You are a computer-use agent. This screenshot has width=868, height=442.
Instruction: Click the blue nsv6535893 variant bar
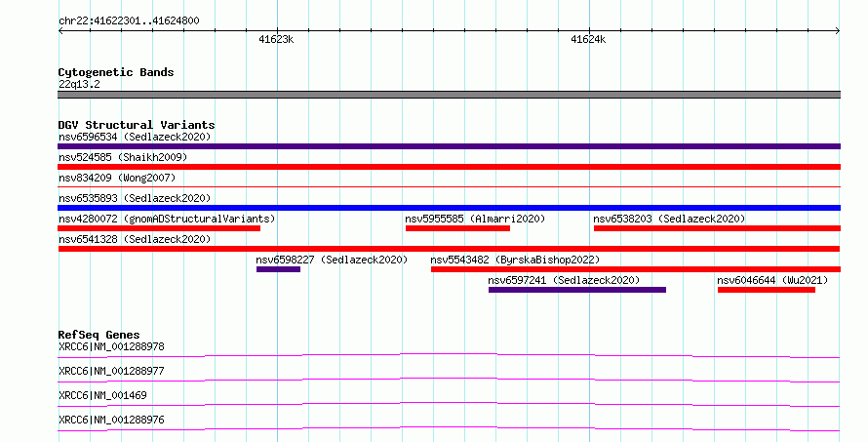tap(449, 208)
